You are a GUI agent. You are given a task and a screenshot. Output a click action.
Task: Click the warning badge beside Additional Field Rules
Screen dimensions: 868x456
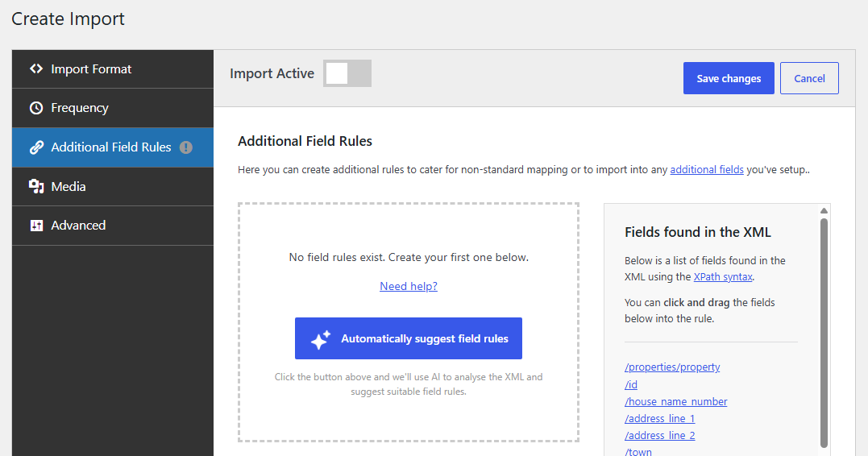pyautogui.click(x=186, y=147)
